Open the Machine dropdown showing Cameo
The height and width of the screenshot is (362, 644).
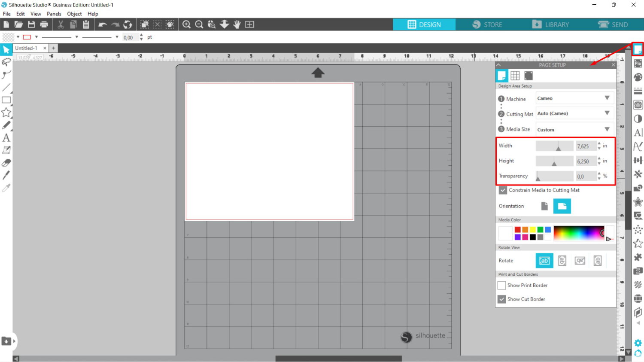point(574,98)
